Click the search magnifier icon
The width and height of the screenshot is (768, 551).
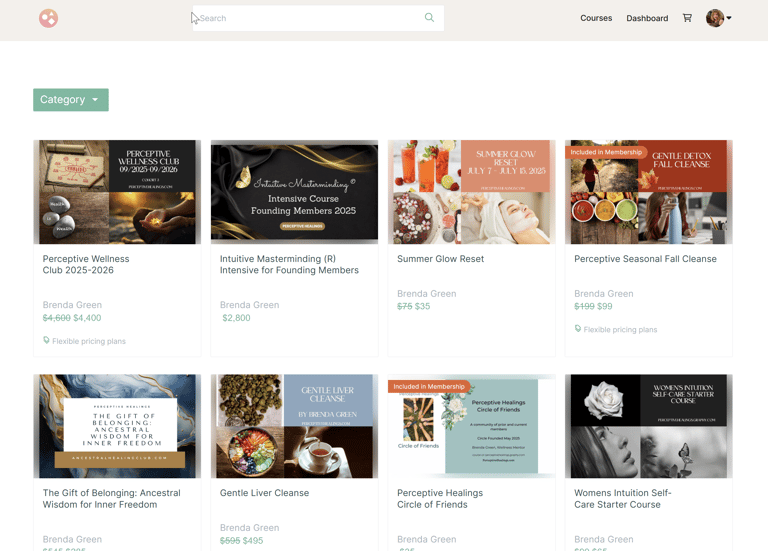coord(429,18)
